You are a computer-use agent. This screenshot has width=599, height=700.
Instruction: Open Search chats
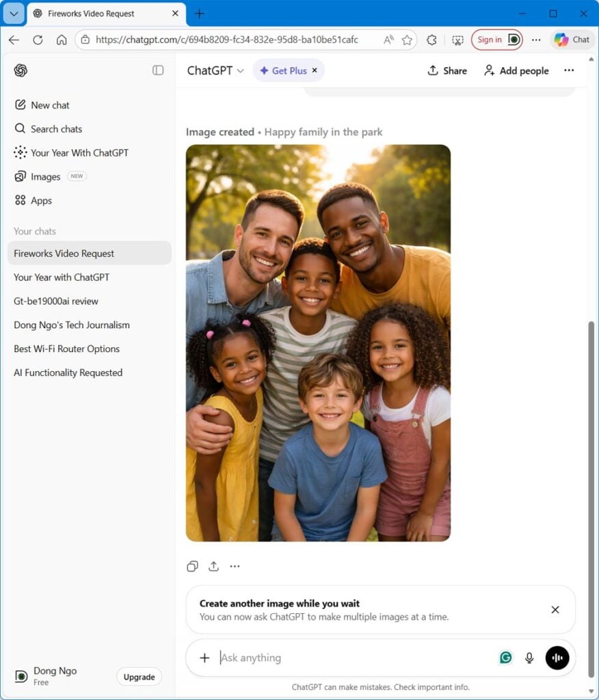tap(56, 129)
